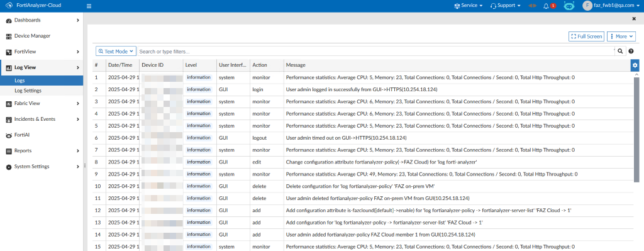Click the System Settings gear icon
Screen dimensions: 644x251
click(9, 167)
